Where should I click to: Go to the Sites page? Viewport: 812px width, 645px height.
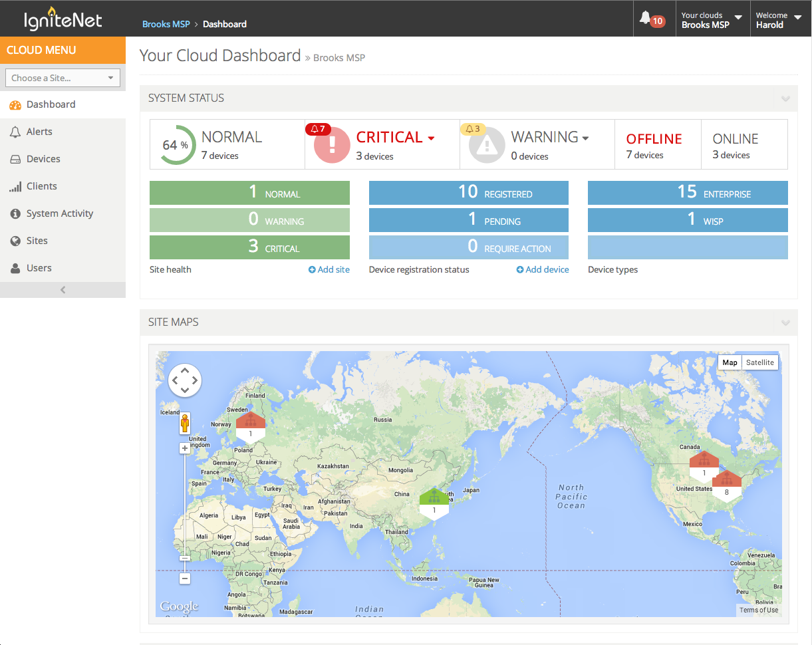click(x=35, y=241)
